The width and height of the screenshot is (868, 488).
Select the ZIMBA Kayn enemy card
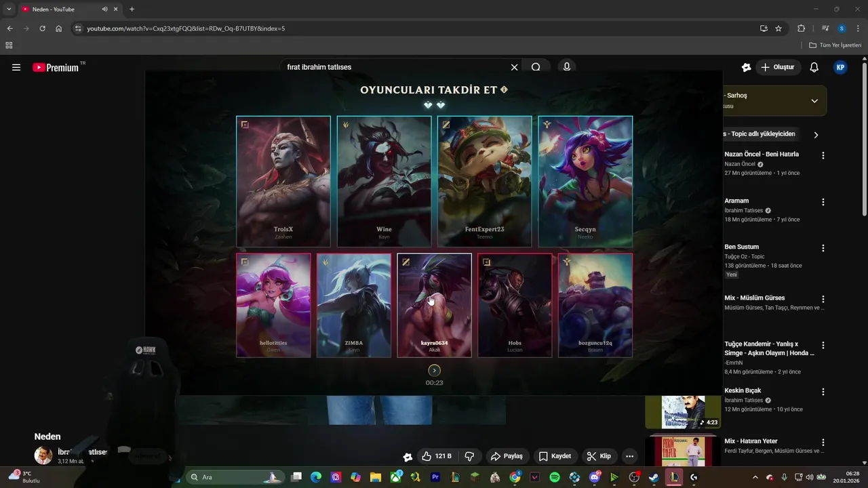click(x=354, y=305)
